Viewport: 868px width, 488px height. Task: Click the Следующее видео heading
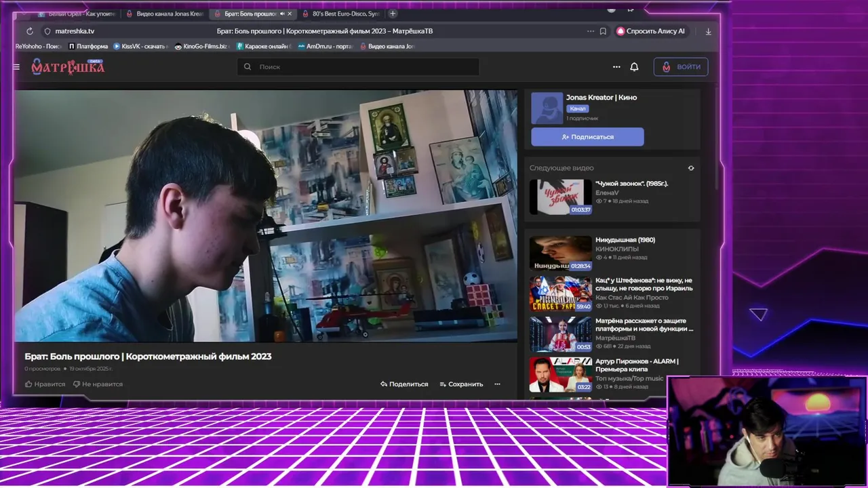pyautogui.click(x=561, y=168)
